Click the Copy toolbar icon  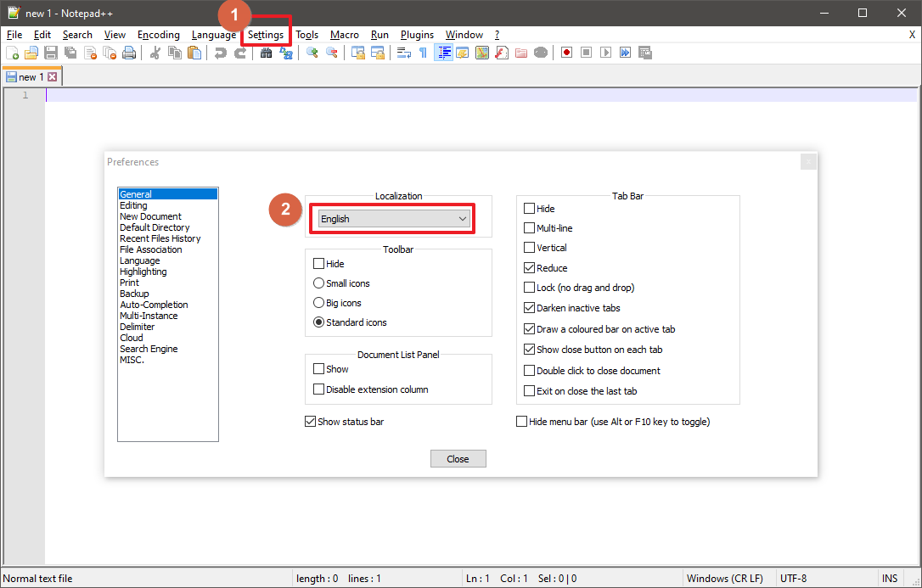[175, 53]
